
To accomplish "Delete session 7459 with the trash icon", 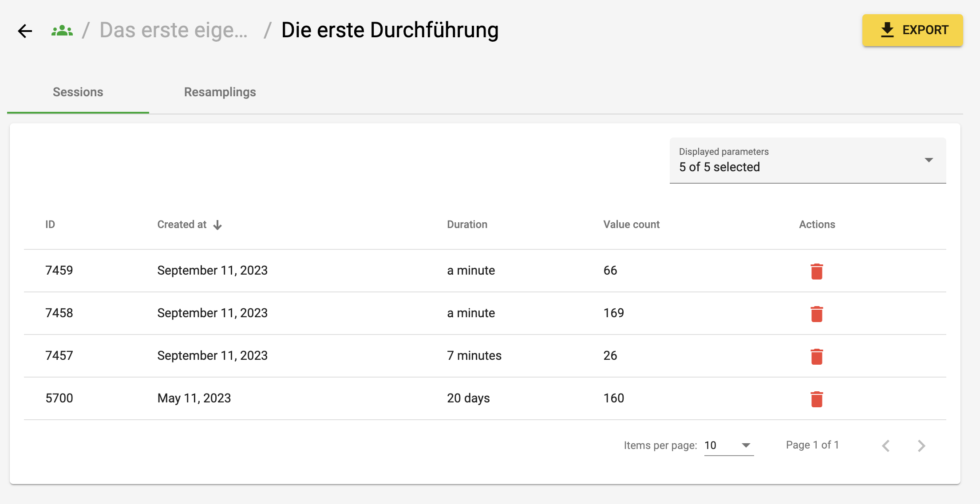I will click(x=817, y=271).
